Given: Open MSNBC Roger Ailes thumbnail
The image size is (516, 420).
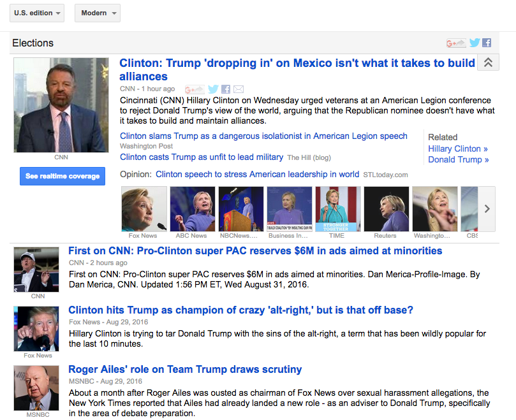Looking at the screenshot, I should point(36,388).
